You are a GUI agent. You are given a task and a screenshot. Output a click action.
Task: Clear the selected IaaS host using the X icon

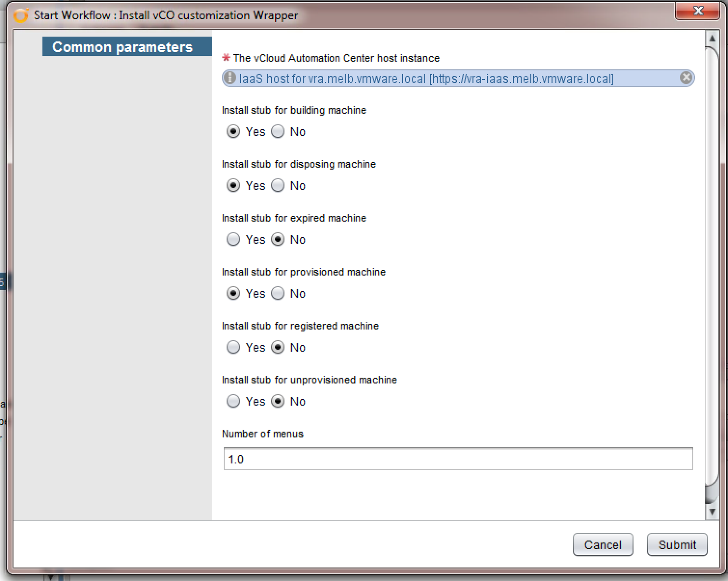tap(686, 78)
